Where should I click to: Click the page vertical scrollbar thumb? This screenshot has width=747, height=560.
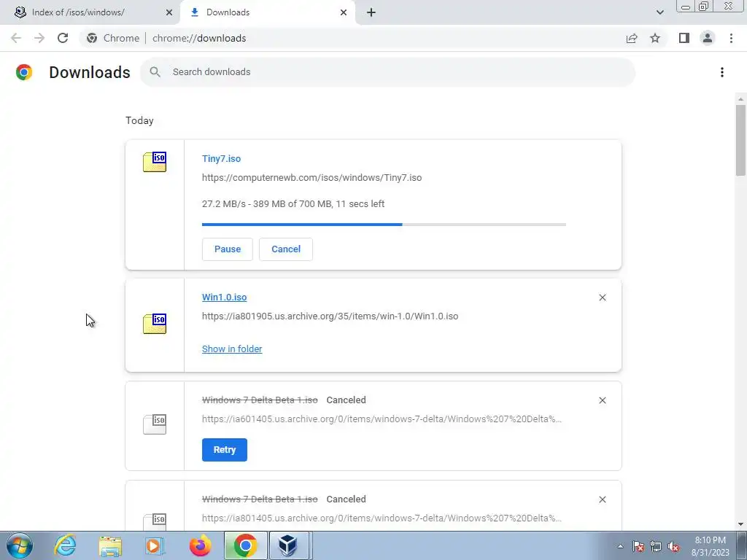[740, 141]
